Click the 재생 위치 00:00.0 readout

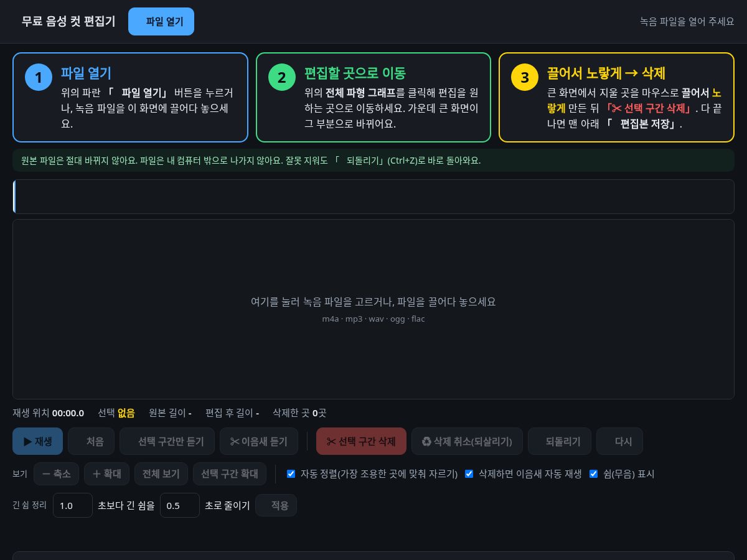(48, 413)
